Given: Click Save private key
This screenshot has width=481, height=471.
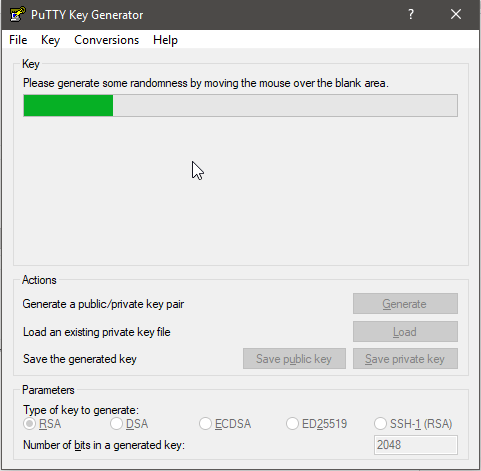Looking at the screenshot, I should coord(405,359).
